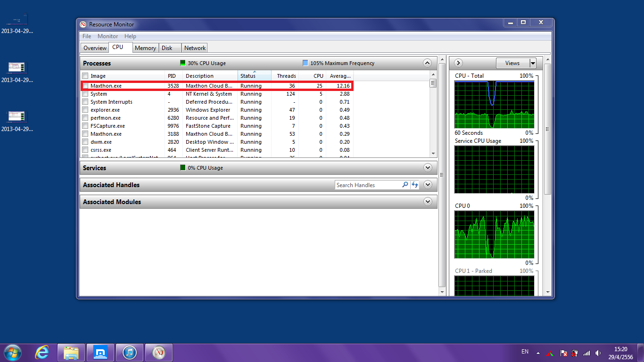Image resolution: width=644 pixels, height=362 pixels.
Task: Open the Action Center flag tray icon
Action: click(563, 353)
